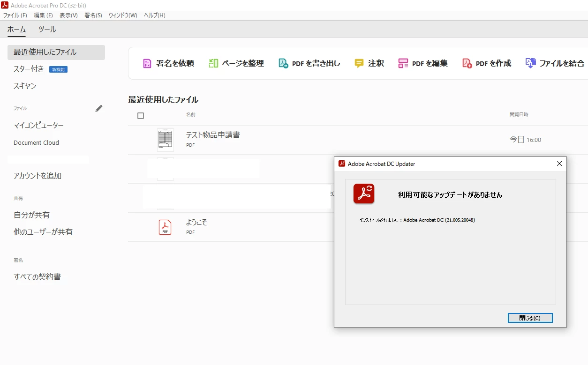Open the 署名(S) menu
Viewport: 588px width, 365px height.
click(93, 15)
